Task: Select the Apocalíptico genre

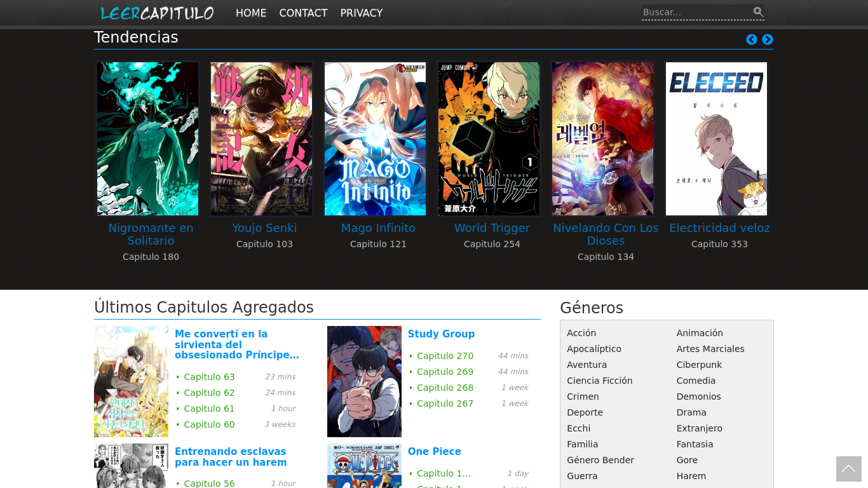Action: 594,349
